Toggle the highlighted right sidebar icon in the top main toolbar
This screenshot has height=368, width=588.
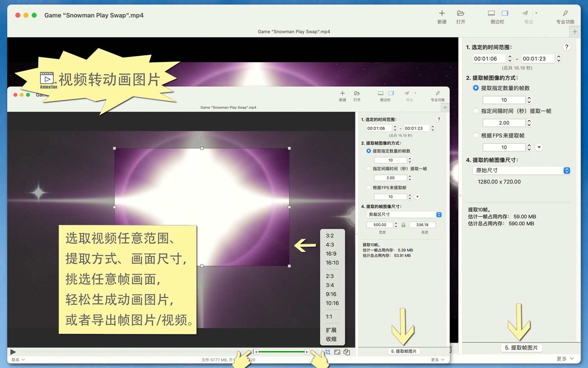(505, 13)
